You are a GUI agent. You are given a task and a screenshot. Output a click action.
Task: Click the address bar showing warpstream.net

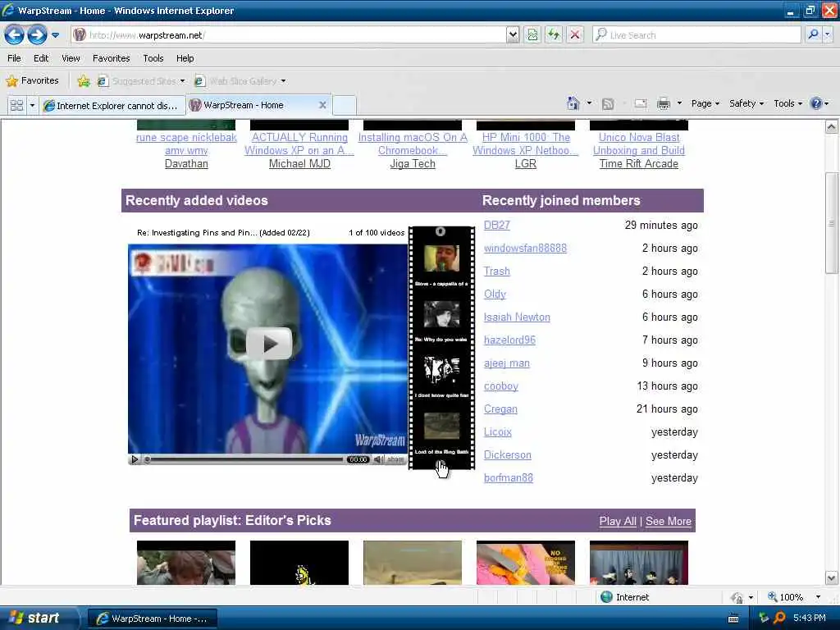click(x=290, y=35)
